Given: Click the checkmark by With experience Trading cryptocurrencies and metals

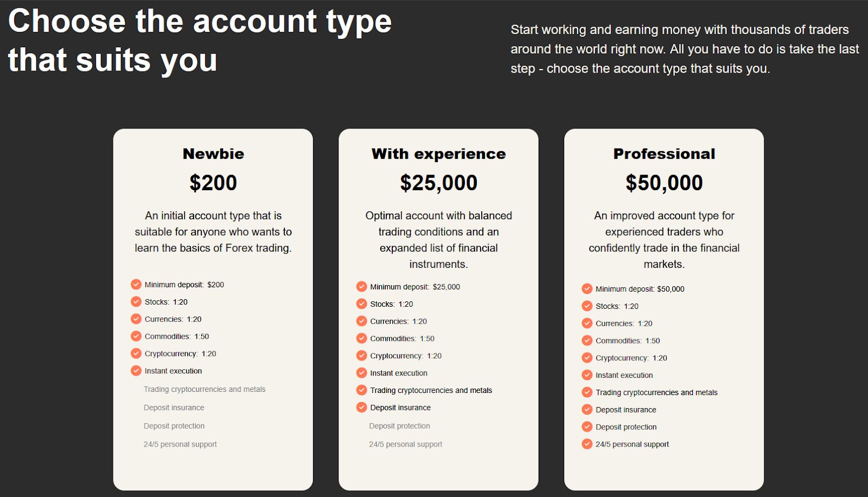Looking at the screenshot, I should tap(362, 390).
